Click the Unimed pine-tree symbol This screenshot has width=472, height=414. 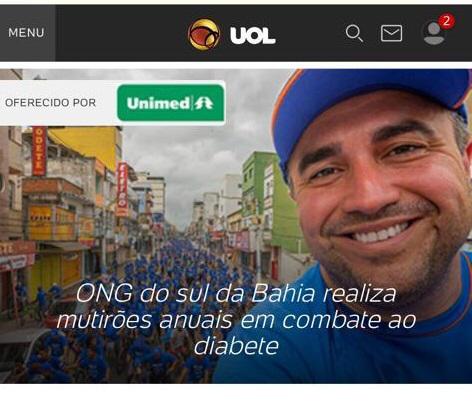204,103
